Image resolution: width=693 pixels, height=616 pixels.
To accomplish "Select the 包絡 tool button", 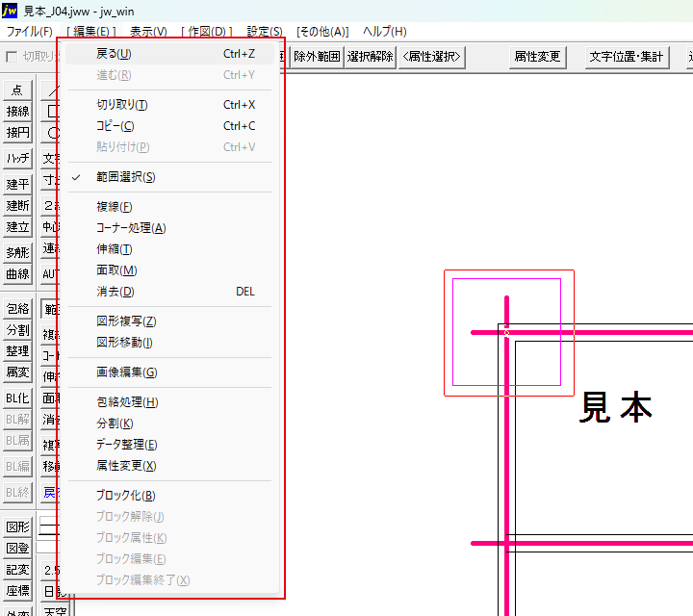I will (17, 309).
